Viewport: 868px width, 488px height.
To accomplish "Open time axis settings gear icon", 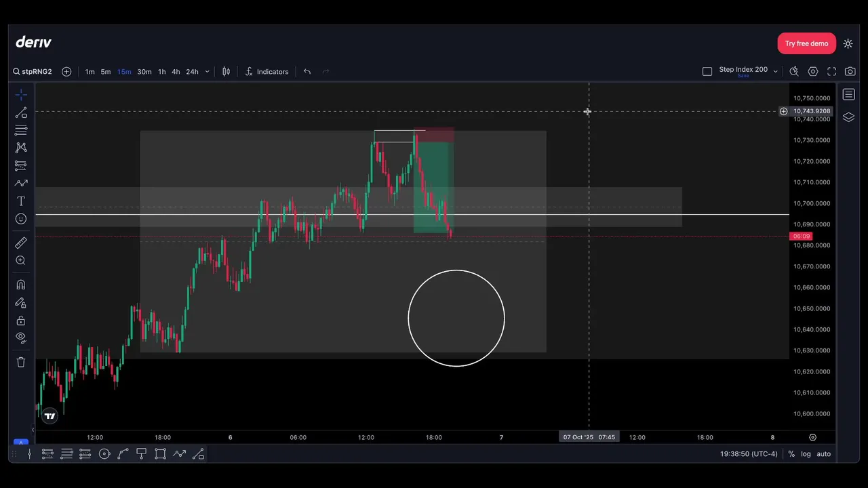I will pyautogui.click(x=812, y=437).
